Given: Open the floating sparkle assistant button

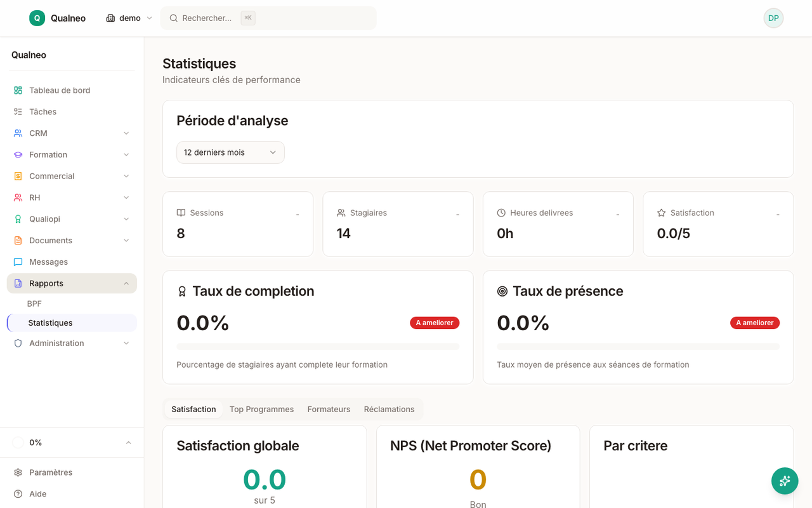Looking at the screenshot, I should [x=785, y=481].
